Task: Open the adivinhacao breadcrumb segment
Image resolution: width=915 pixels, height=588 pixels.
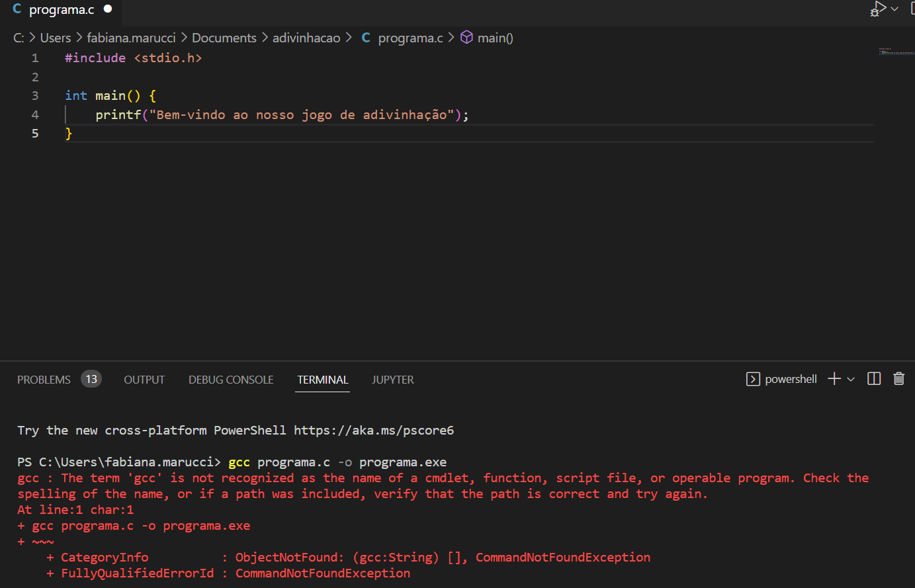Action: click(306, 38)
